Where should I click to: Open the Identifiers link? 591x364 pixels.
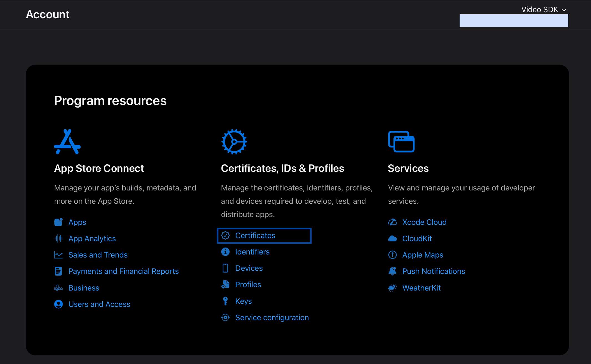coord(252,252)
